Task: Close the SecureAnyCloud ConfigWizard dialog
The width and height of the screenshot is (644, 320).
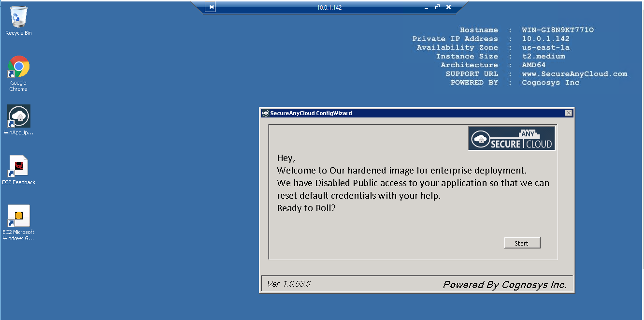Action: (x=568, y=113)
